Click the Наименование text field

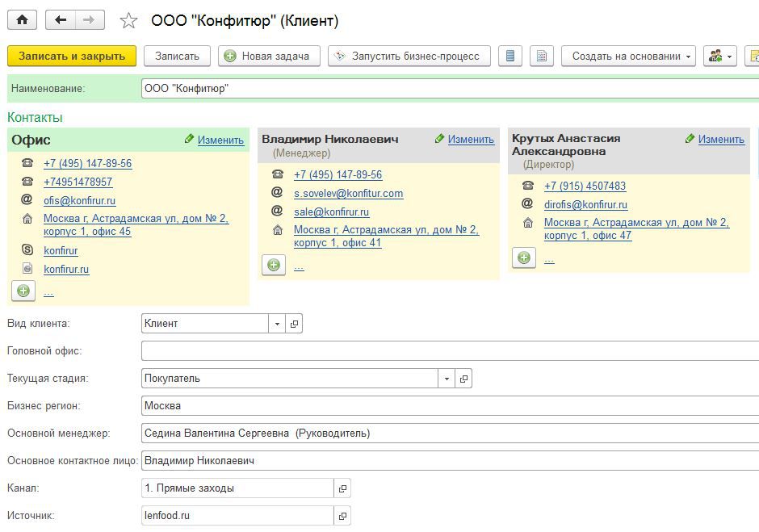click(448, 89)
